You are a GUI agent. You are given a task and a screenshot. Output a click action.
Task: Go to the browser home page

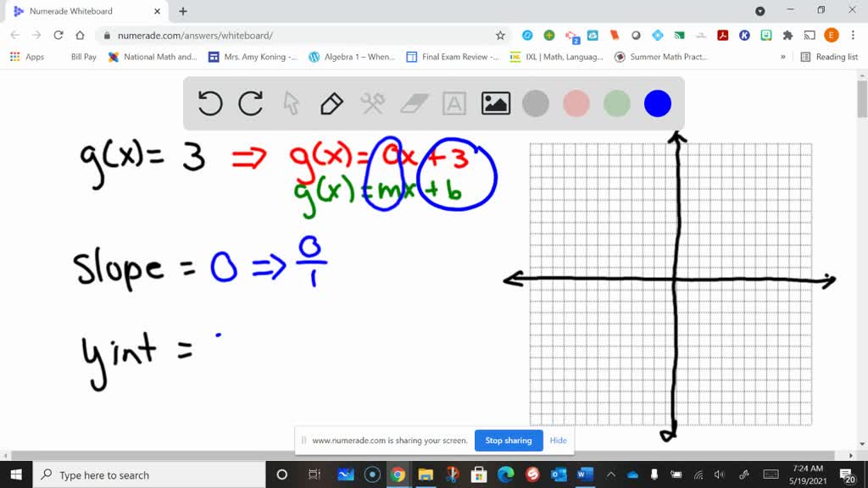coord(80,36)
